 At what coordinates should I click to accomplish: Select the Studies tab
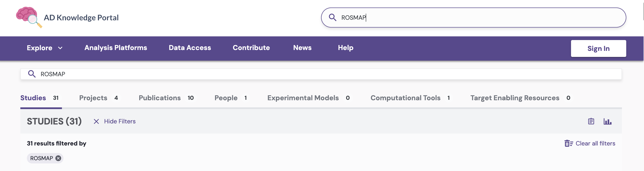[41, 98]
